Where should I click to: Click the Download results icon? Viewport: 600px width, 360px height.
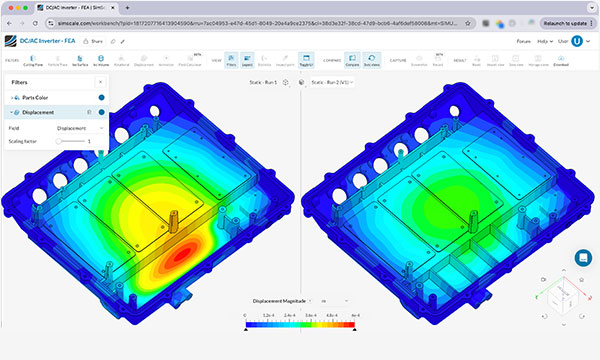[561, 60]
